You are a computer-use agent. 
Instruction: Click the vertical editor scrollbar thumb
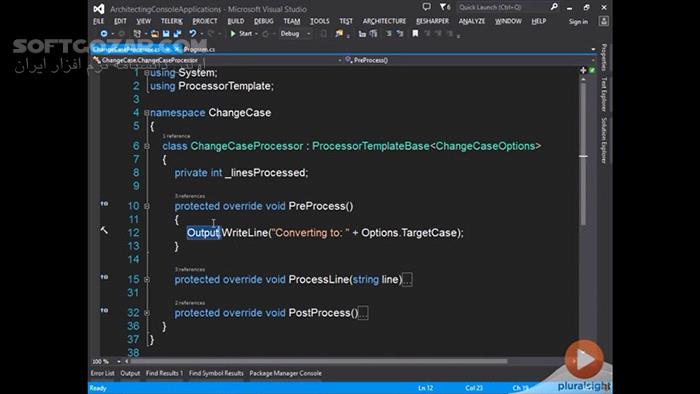tap(583, 154)
